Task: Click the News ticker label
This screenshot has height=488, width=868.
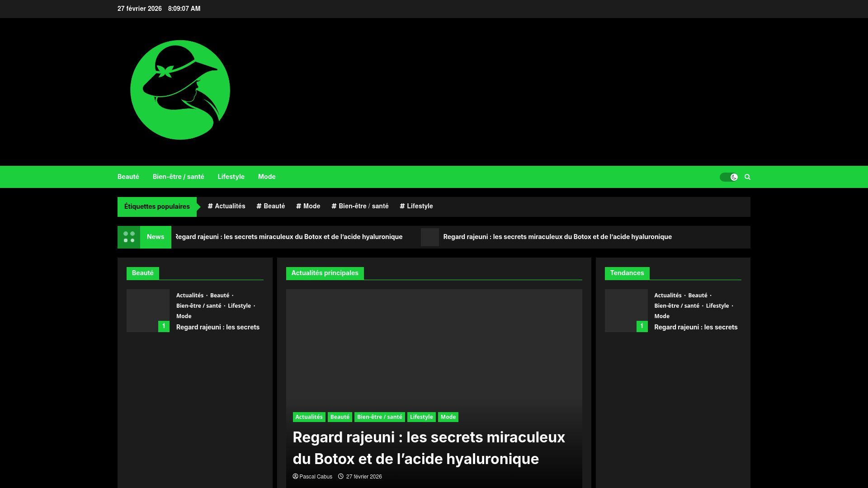Action: (156, 237)
